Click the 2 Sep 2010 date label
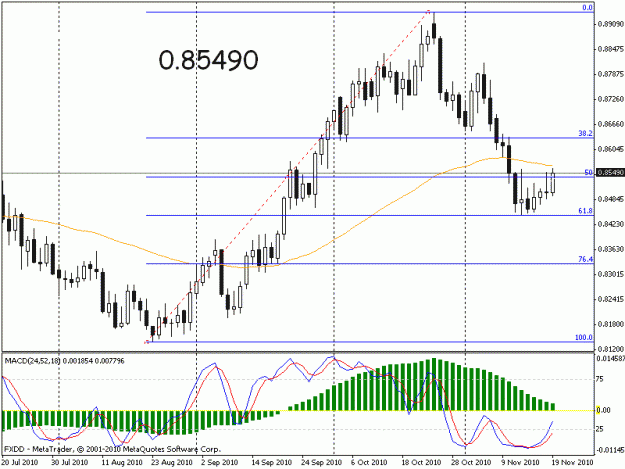This screenshot has width=625, height=469. [x=220, y=462]
